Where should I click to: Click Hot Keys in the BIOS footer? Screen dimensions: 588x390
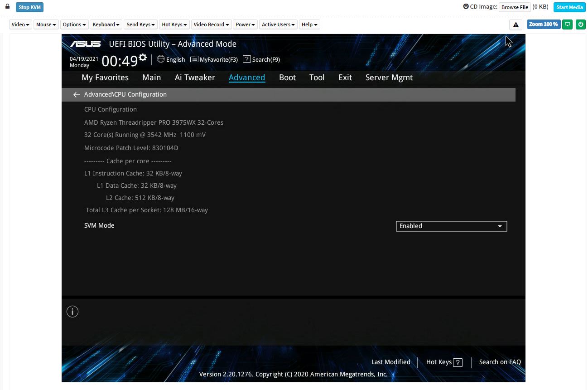click(x=444, y=362)
